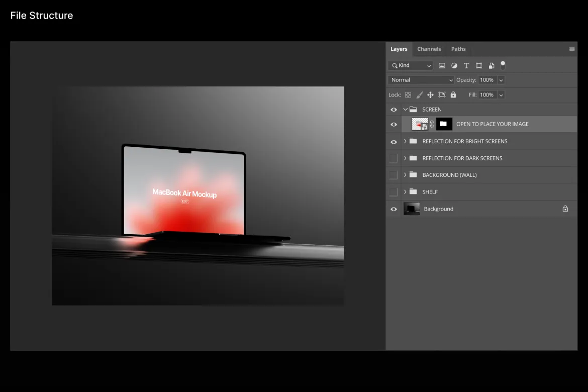Viewport: 588px width, 392px height.
Task: Expand REFLECTION FOR DARK SCREENS group
Action: tap(405, 158)
